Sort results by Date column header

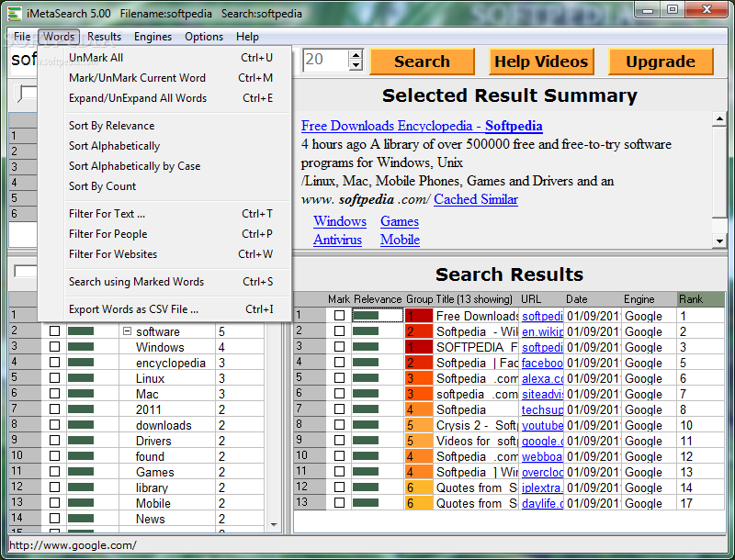(593, 299)
